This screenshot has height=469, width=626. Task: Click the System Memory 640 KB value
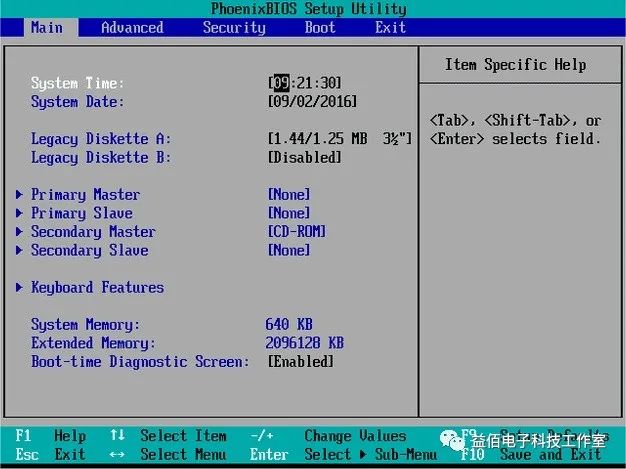tap(289, 324)
